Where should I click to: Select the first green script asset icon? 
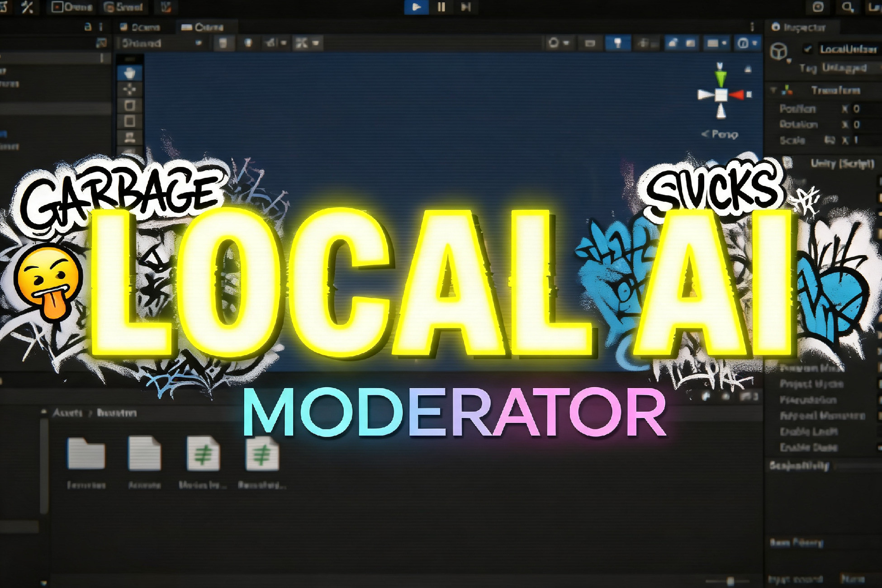pos(203,453)
